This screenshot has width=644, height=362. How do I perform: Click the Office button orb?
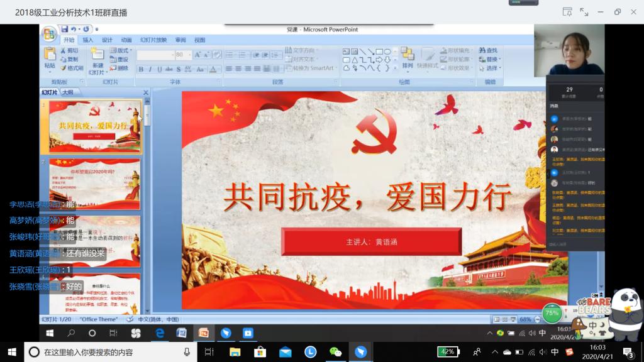[x=49, y=33]
